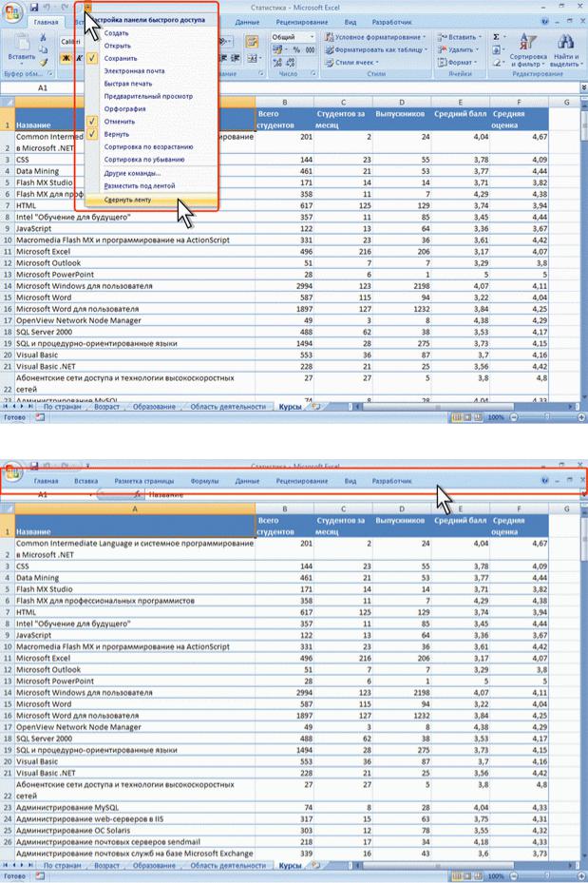Click the 000 comma style icon
Screen dimensions: 588x883
click(x=310, y=49)
